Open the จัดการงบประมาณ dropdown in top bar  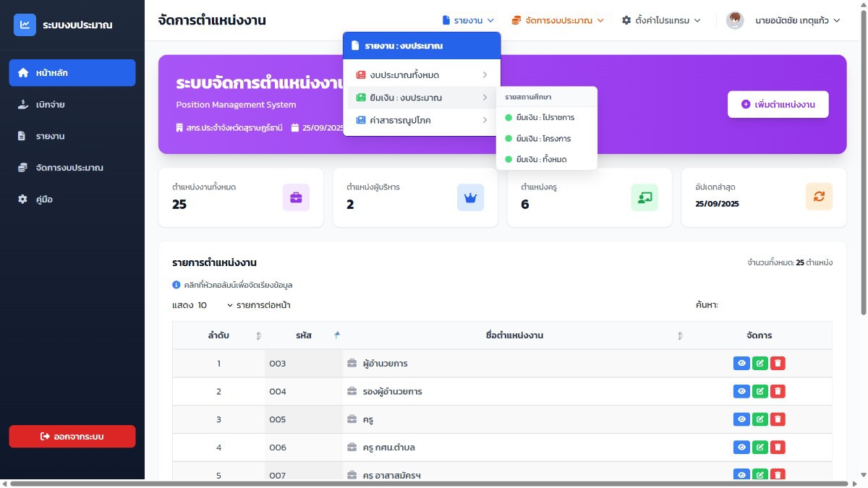click(x=557, y=20)
